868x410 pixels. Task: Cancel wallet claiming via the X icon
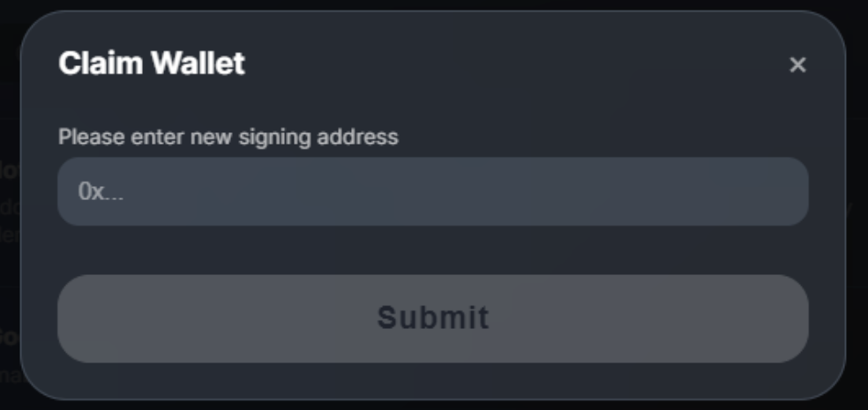click(x=797, y=64)
